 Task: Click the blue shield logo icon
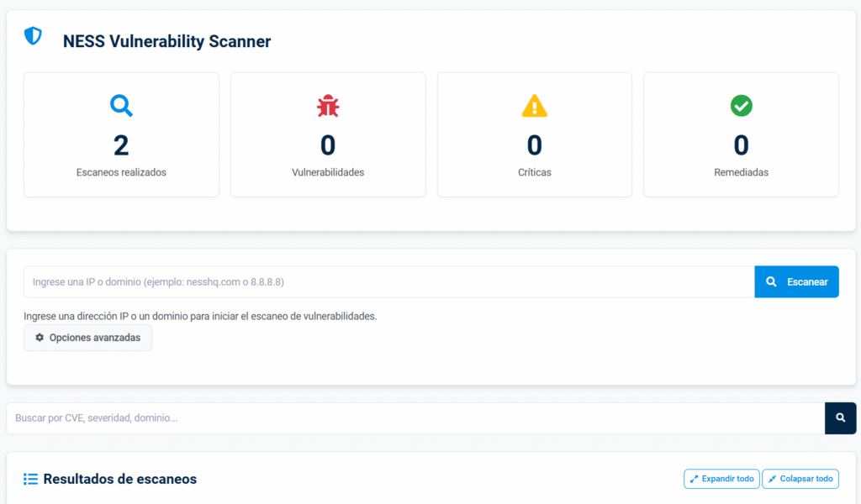coord(33,36)
